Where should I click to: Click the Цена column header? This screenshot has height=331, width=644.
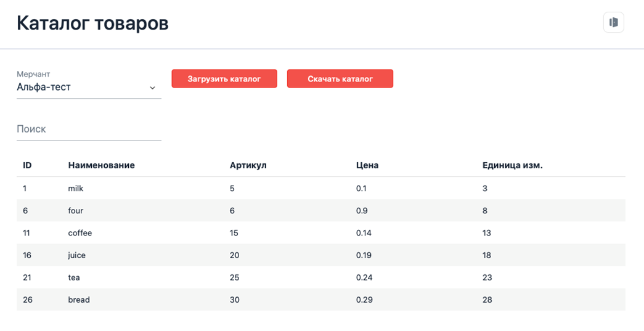point(367,165)
